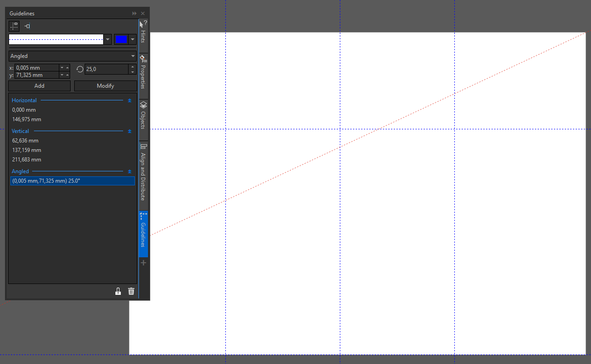Toggle the Snap to Guidelines icon
The width and height of the screenshot is (591, 364).
pos(27,26)
